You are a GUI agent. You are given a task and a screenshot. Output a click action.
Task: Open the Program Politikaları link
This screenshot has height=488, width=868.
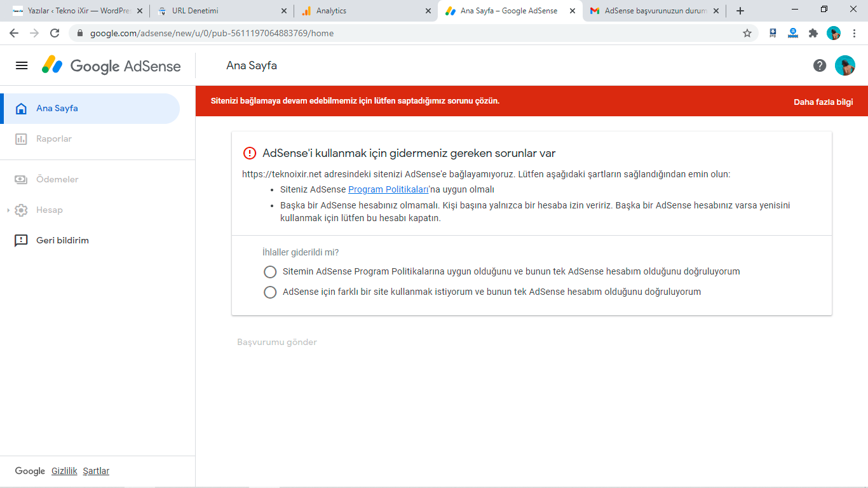(388, 189)
